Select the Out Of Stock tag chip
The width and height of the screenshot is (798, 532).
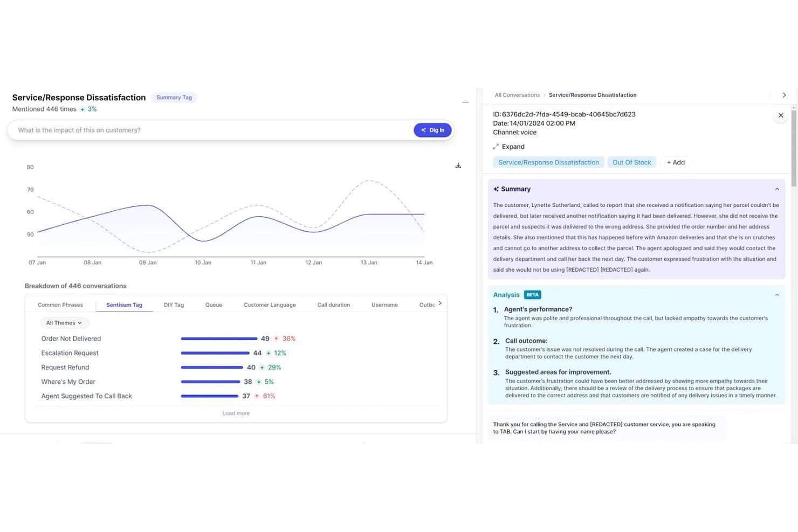tap(631, 162)
